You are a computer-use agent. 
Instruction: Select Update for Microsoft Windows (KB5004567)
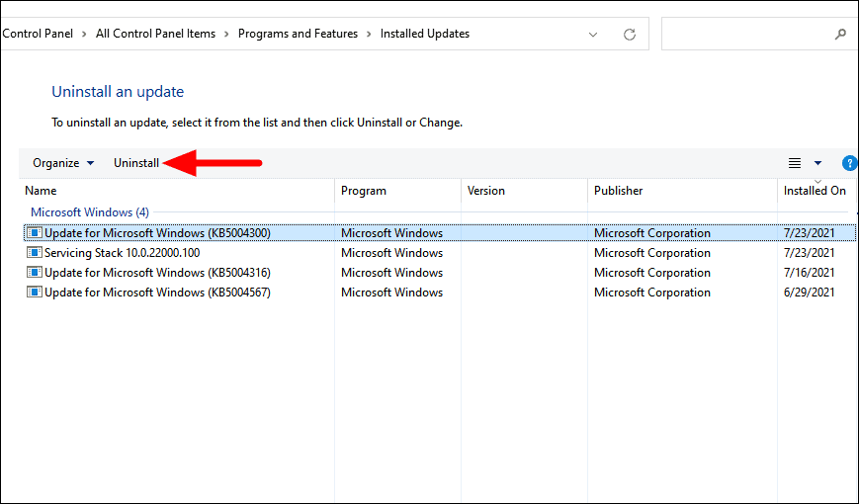[x=439, y=292]
